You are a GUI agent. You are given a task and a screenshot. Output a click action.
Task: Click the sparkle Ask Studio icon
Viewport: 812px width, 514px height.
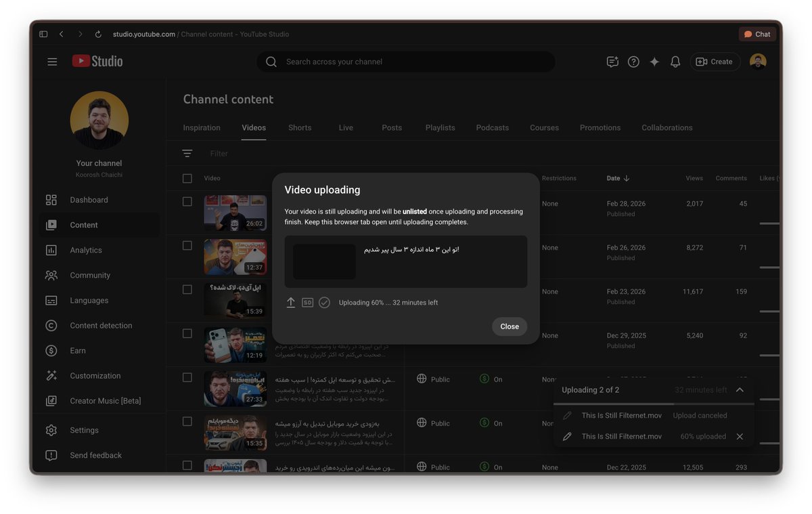click(654, 62)
